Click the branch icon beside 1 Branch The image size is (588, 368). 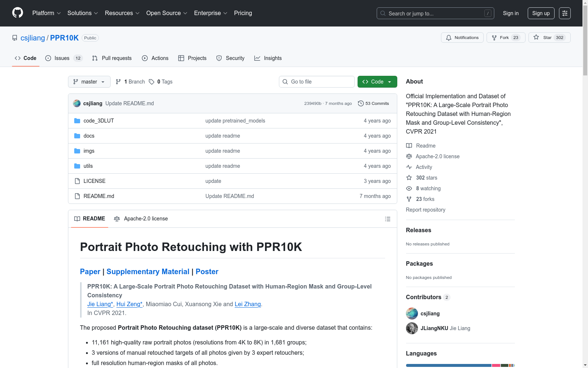pos(118,82)
